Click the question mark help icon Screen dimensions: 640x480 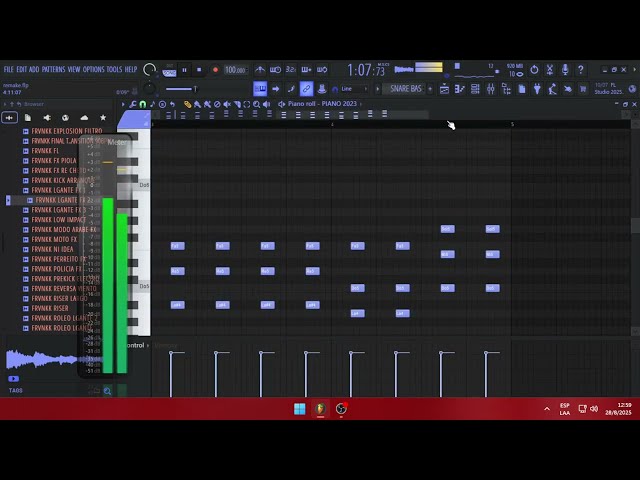point(581,70)
